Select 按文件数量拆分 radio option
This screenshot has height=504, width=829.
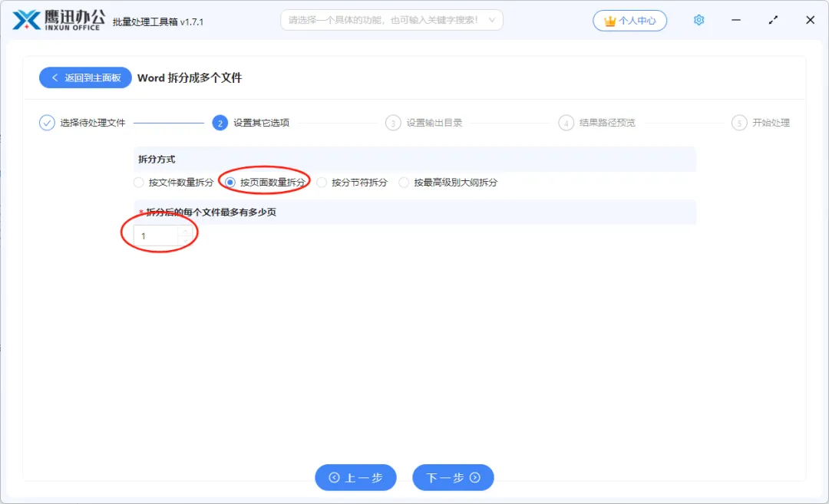(x=138, y=183)
